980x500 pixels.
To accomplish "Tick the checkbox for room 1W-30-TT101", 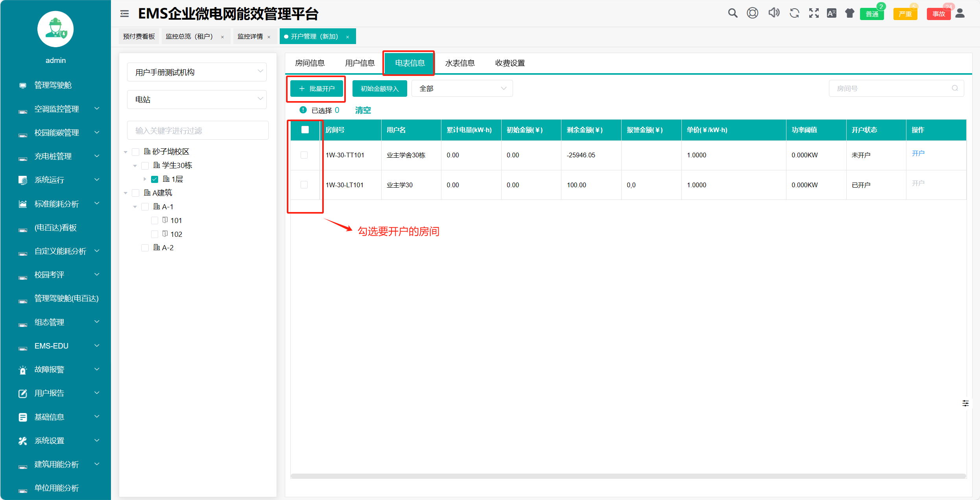I will [304, 155].
